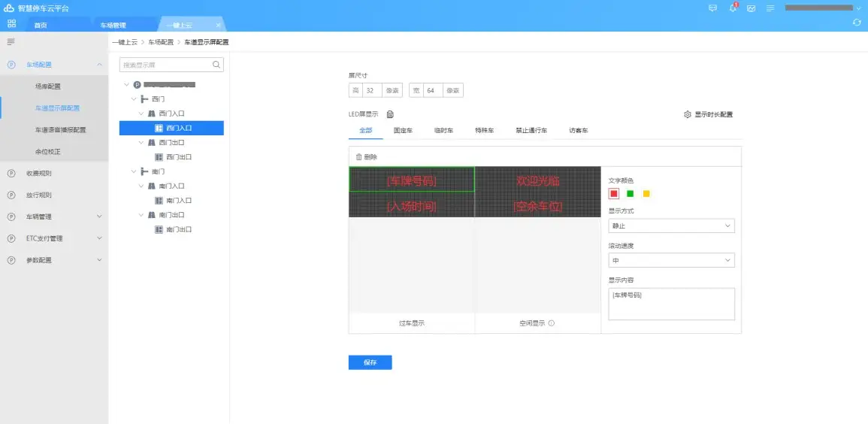Select the yellow text color
868x424 pixels.
pos(646,194)
